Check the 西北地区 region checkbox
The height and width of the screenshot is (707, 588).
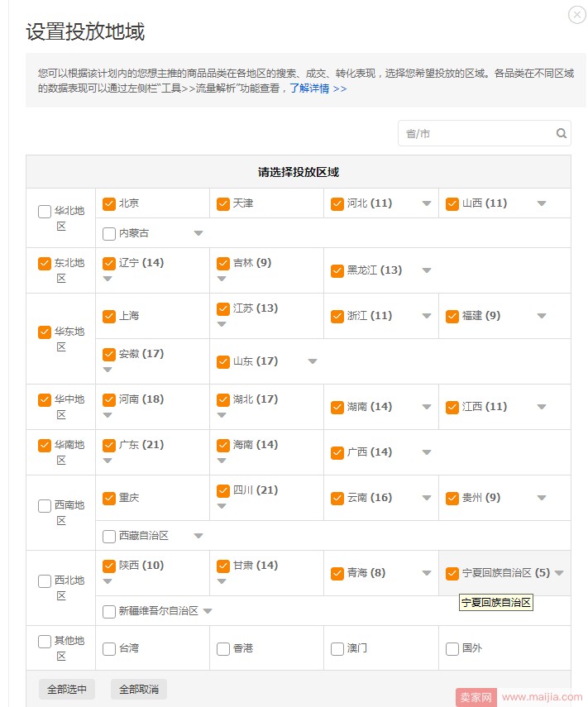click(44, 581)
